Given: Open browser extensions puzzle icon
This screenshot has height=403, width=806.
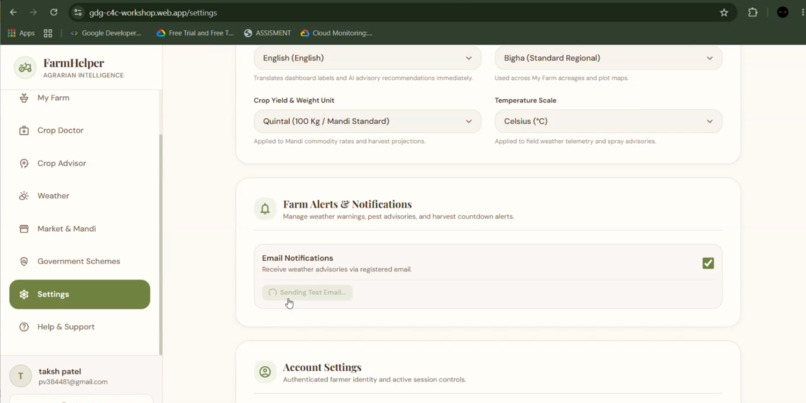Looking at the screenshot, I should pyautogui.click(x=753, y=12).
